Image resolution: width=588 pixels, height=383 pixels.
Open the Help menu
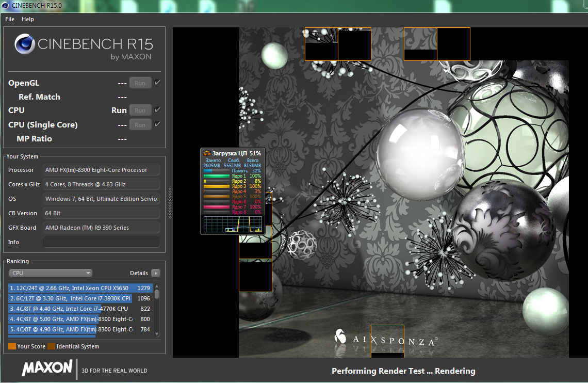pos(28,19)
